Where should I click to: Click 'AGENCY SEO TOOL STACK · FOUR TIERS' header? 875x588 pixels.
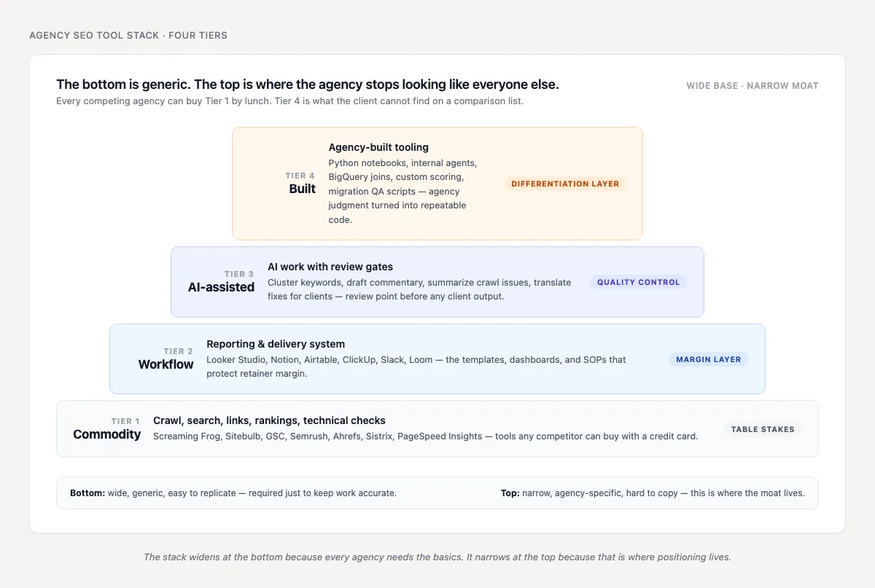128,35
